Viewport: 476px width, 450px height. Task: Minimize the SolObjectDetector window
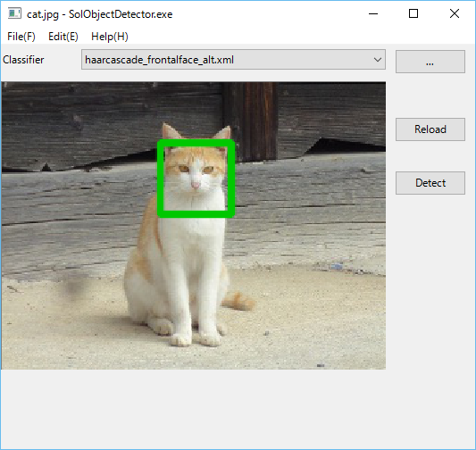click(373, 13)
